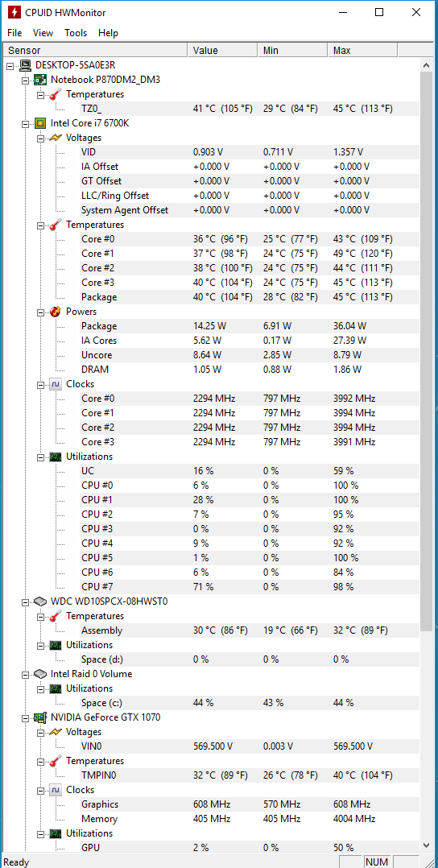Open the Tools menu
The height and width of the screenshot is (868, 438).
76,33
